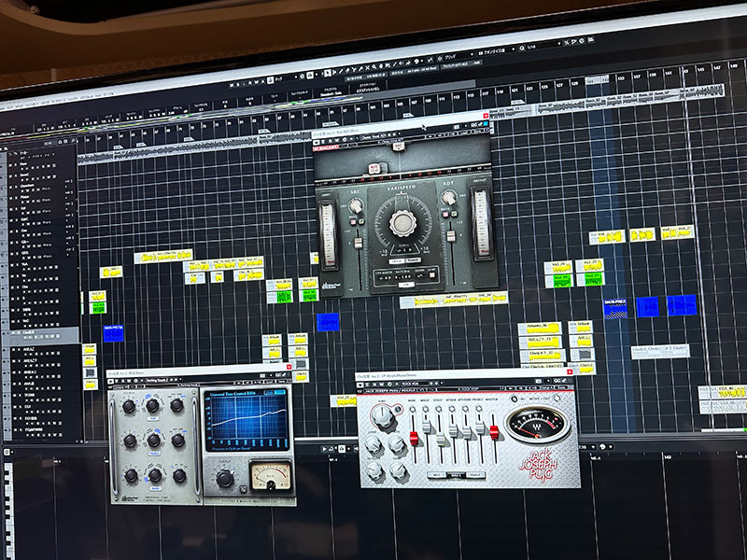747x560 pixels.
Task: Select the Female button in JJP Vocals
Action: point(475,475)
